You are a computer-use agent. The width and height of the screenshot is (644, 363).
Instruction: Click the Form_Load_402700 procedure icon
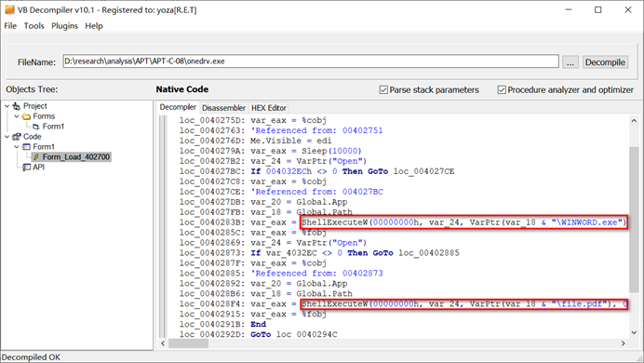pos(36,157)
